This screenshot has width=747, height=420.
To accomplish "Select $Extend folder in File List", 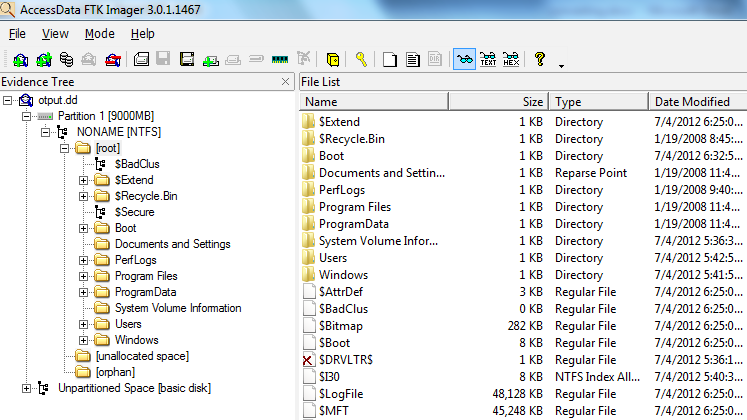I will click(x=339, y=122).
